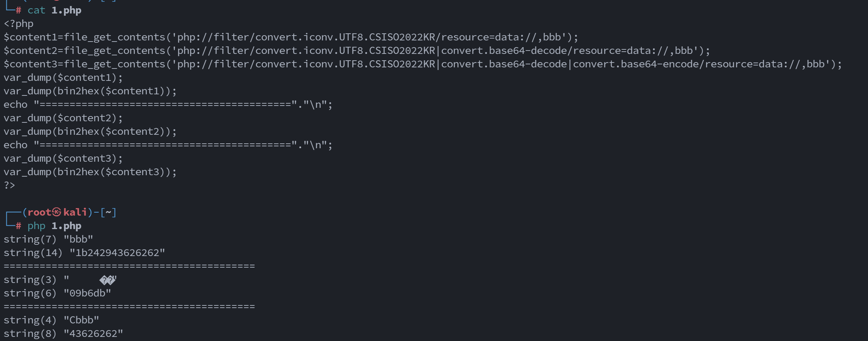Viewport: 868px width, 341px height.
Task: Click the $content1 file_get_contents assignment line
Action: pos(291,37)
